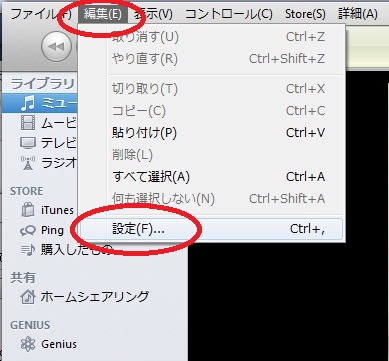Click the rewind playback button
Screen dimensions: 389x361
pos(56,46)
